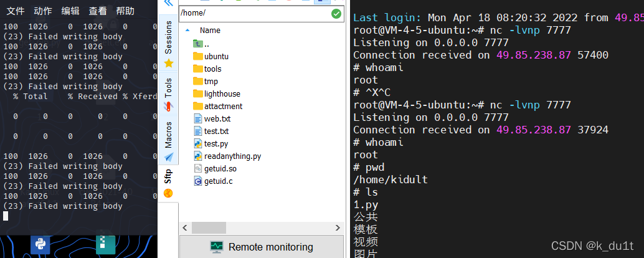Click the readanything.py Python file icon
The width and height of the screenshot is (644, 258).
tap(198, 156)
